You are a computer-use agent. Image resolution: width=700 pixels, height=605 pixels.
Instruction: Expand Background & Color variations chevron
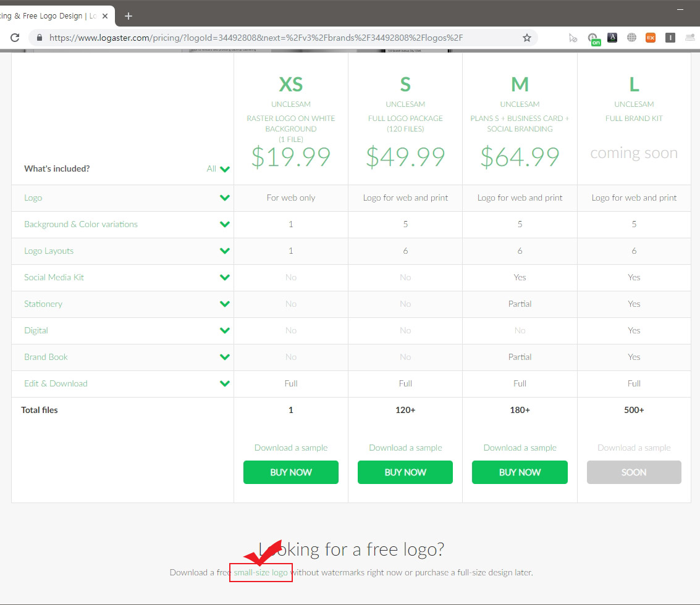click(224, 225)
